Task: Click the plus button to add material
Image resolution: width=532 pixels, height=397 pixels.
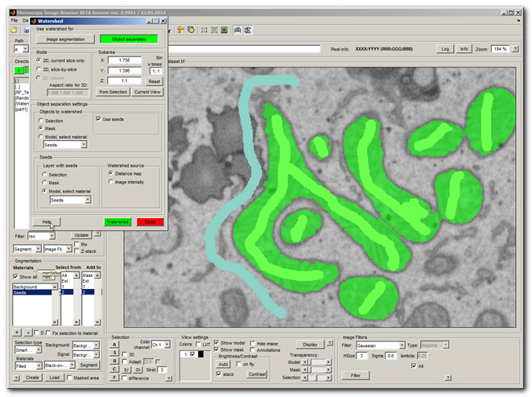Action: (18, 332)
